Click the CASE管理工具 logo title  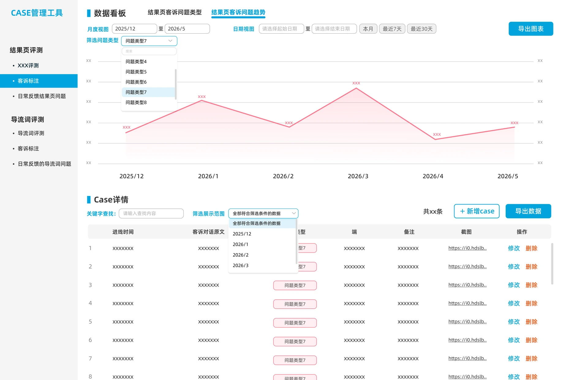[x=37, y=13]
